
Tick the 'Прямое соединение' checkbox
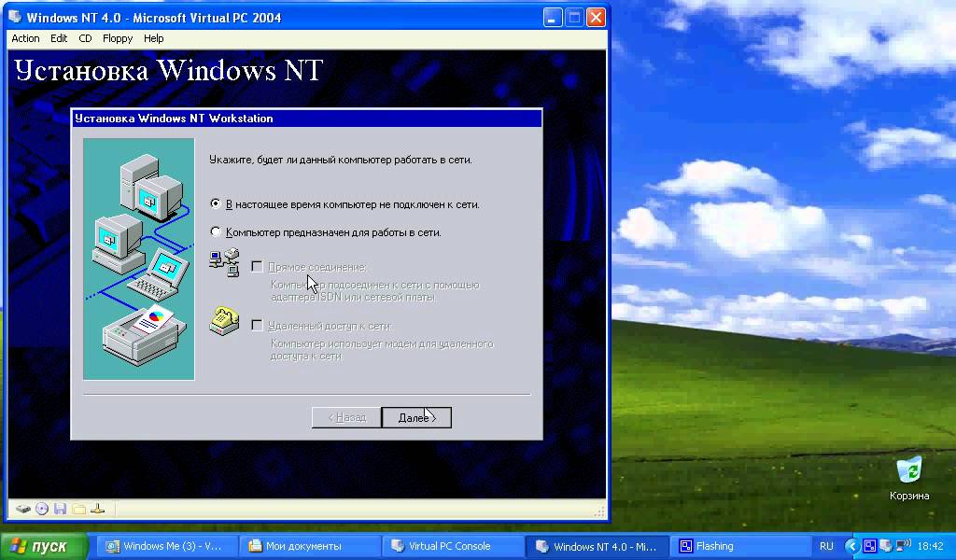point(258,266)
